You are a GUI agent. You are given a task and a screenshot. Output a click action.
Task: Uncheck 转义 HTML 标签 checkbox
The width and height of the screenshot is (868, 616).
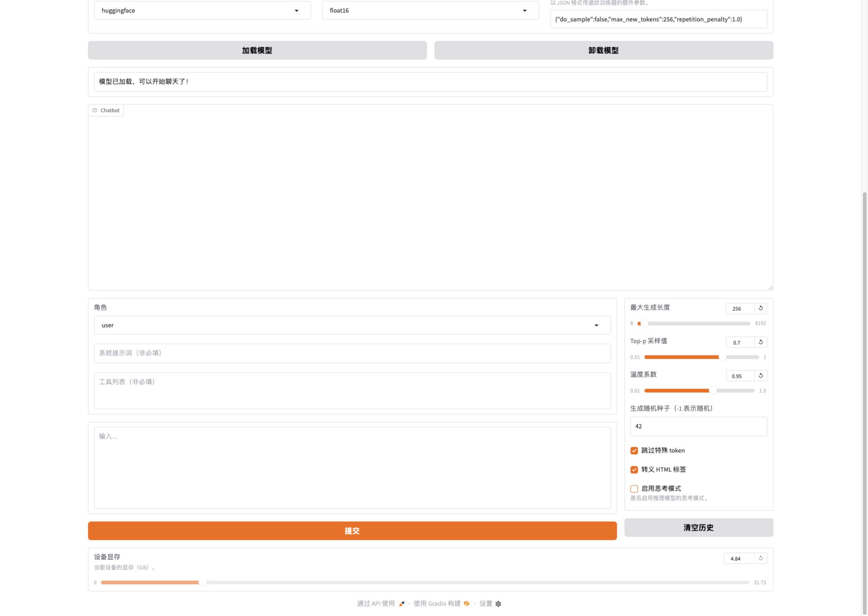(634, 470)
